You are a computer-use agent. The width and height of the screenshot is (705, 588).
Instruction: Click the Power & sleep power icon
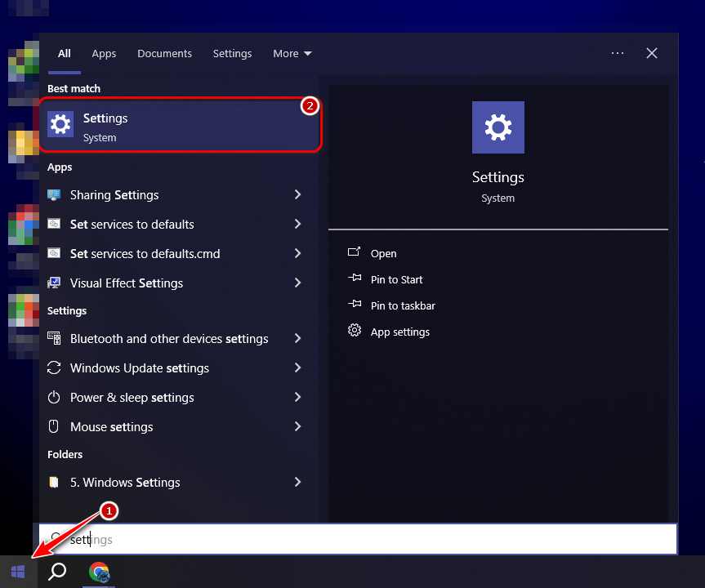(54, 397)
